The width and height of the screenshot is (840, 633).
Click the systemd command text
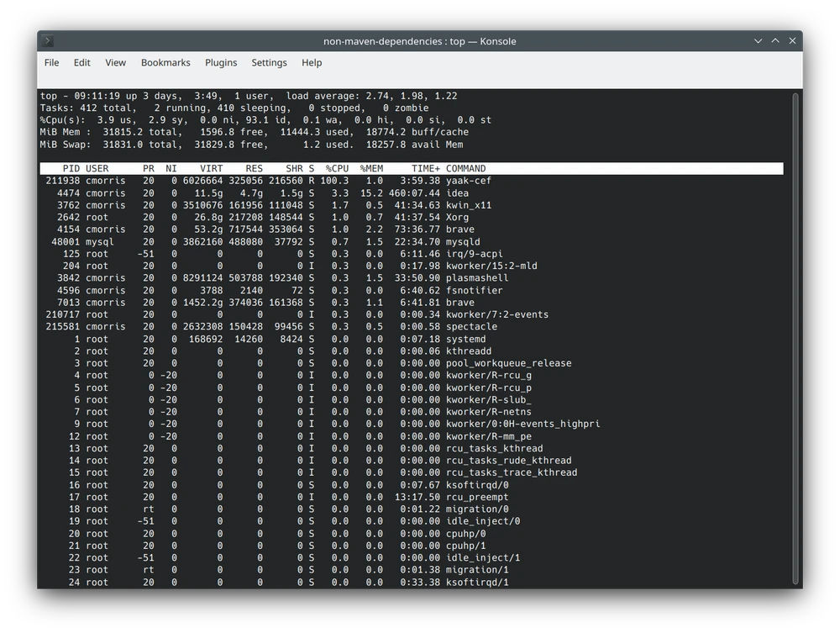[x=465, y=339]
